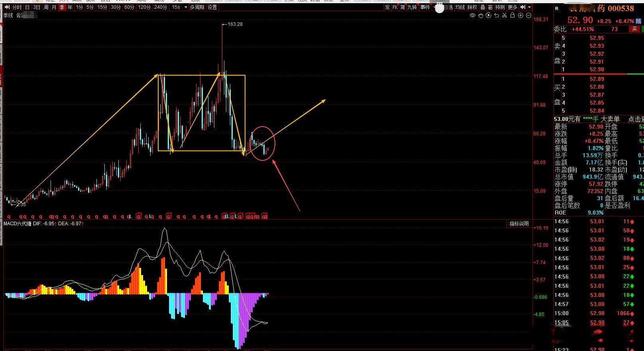Click the PK compare icon

[x=395, y=7]
